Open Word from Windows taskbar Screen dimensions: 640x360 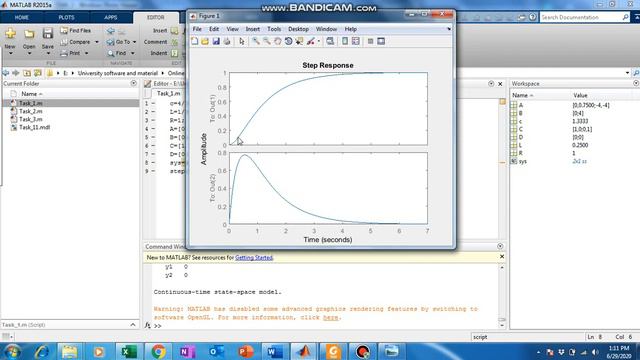(x=275, y=351)
